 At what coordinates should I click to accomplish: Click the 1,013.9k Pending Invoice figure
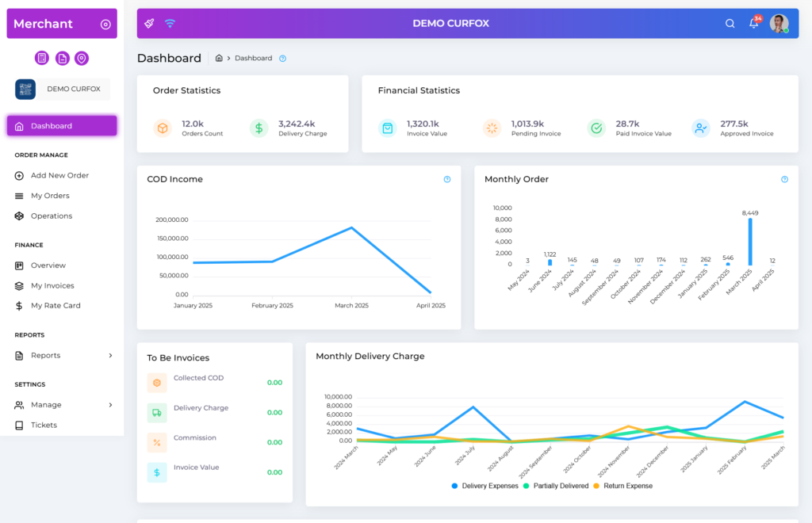coord(527,124)
